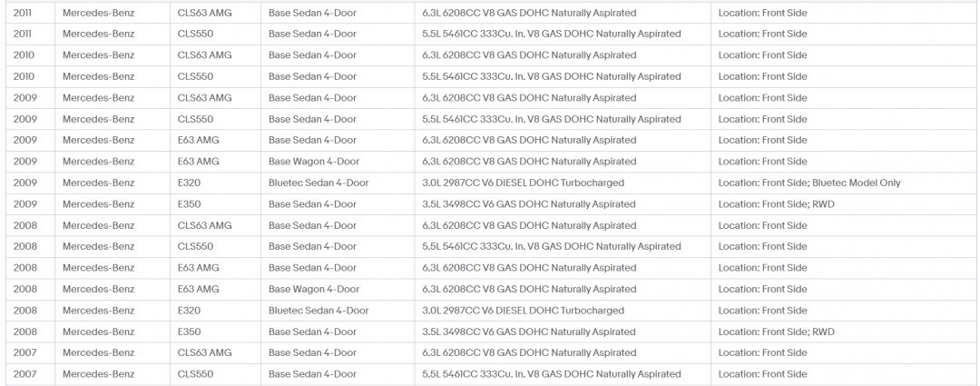This screenshot has width=980, height=386.
Task: Click 'Location: Front Side' in 2011 CLS63 AMG row
Action: (762, 13)
